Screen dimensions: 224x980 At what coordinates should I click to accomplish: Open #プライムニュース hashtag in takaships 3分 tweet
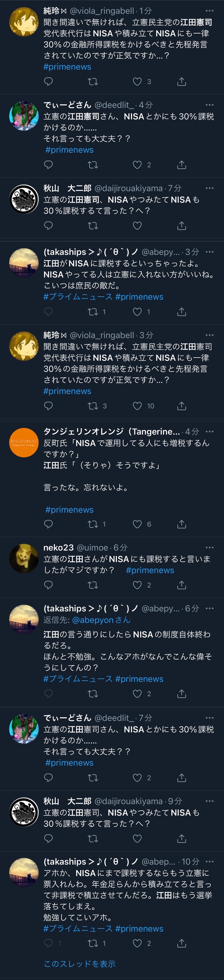78,297
